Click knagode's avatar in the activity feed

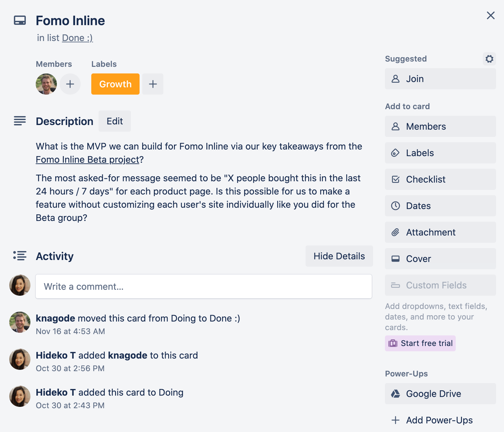pos(20,322)
